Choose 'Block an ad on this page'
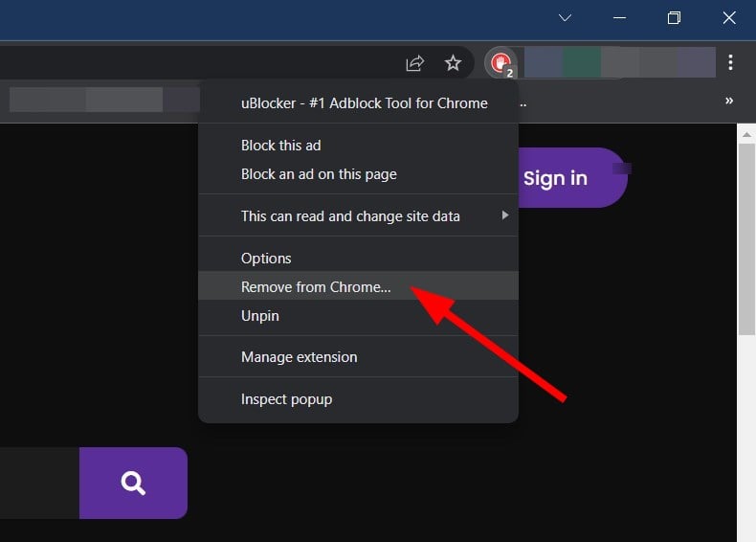Viewport: 756px width, 542px height. pos(358,174)
